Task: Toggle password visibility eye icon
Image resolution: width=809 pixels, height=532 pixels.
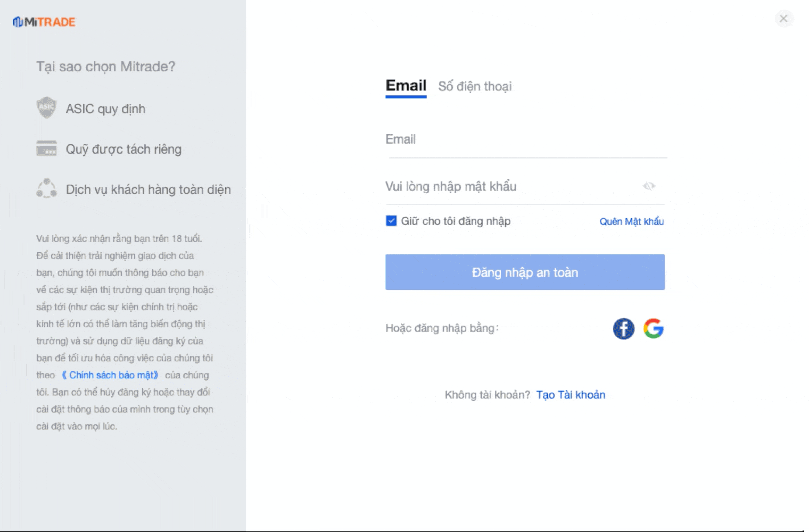Action: tap(649, 186)
